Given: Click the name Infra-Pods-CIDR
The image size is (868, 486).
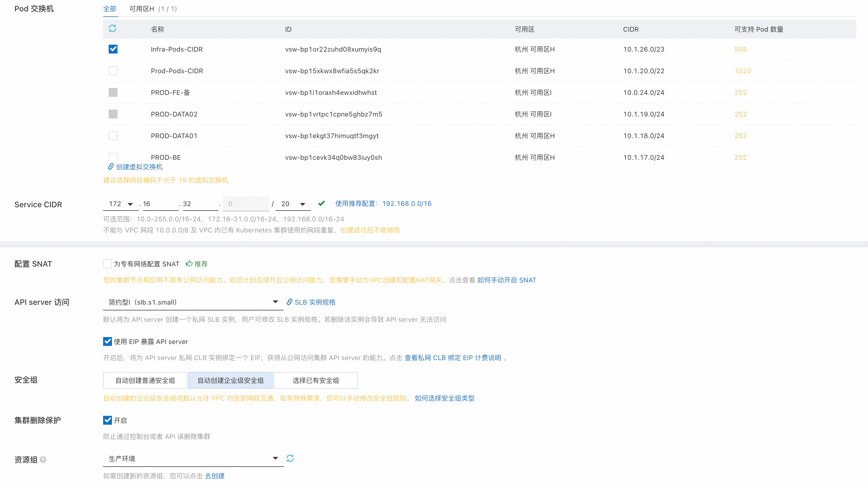Looking at the screenshot, I should (x=177, y=49).
